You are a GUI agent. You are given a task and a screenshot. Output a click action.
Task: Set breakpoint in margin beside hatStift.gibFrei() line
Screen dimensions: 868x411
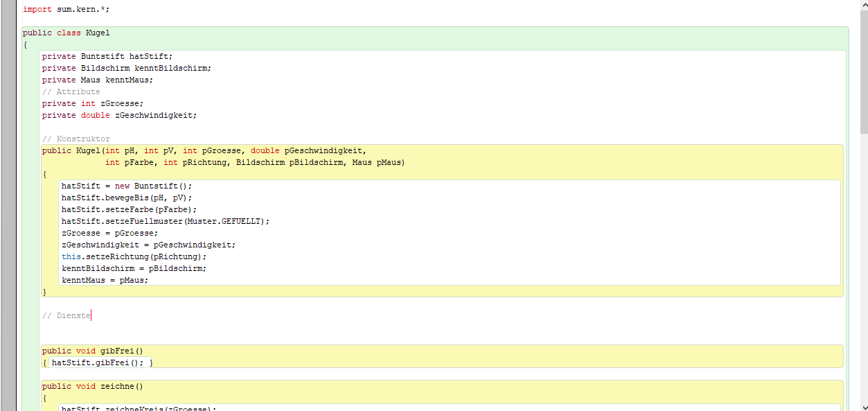(8, 362)
